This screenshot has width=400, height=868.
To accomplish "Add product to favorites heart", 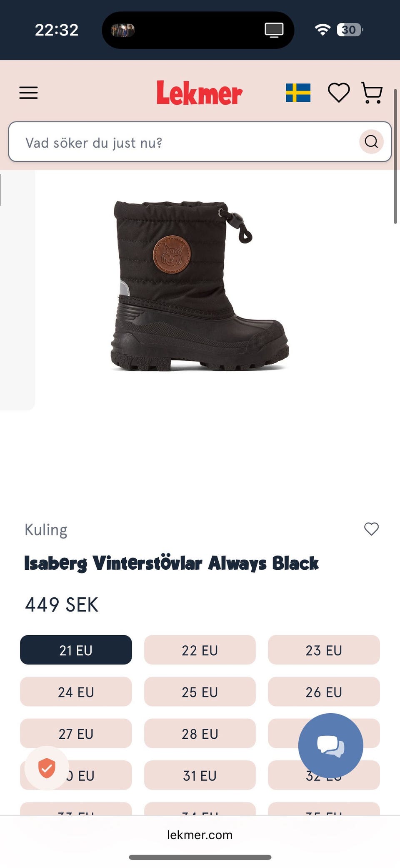I will tap(371, 529).
